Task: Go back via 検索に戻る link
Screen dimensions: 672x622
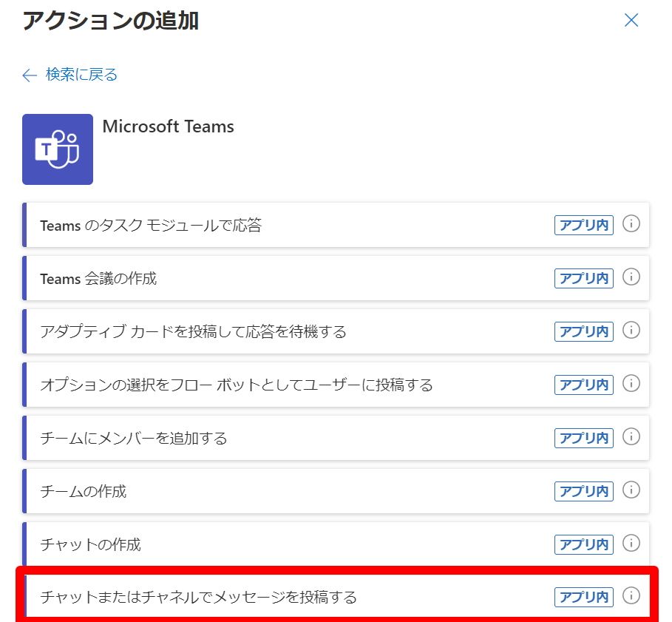Action: click(x=70, y=75)
